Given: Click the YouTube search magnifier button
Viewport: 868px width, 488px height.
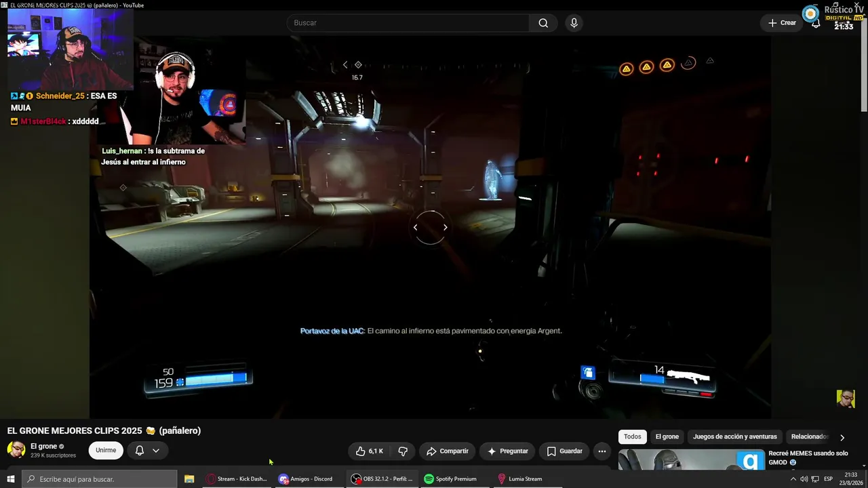Looking at the screenshot, I should [x=543, y=23].
